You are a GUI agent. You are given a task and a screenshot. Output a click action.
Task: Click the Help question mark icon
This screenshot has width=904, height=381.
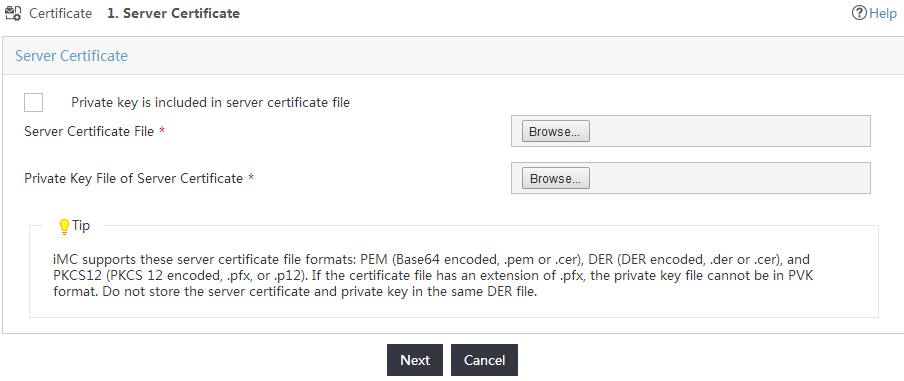[859, 13]
